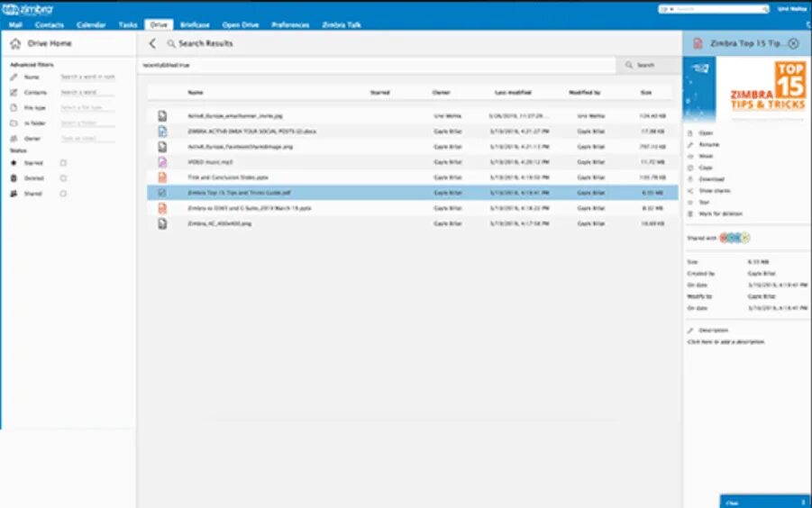
Task: Select the Zimbra_AC_400x400.png file name
Action: [x=219, y=223]
